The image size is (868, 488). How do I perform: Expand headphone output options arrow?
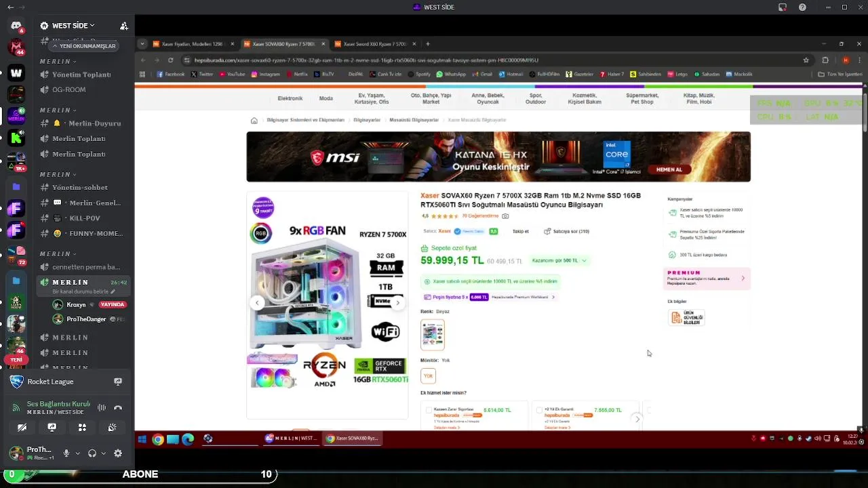tap(103, 453)
